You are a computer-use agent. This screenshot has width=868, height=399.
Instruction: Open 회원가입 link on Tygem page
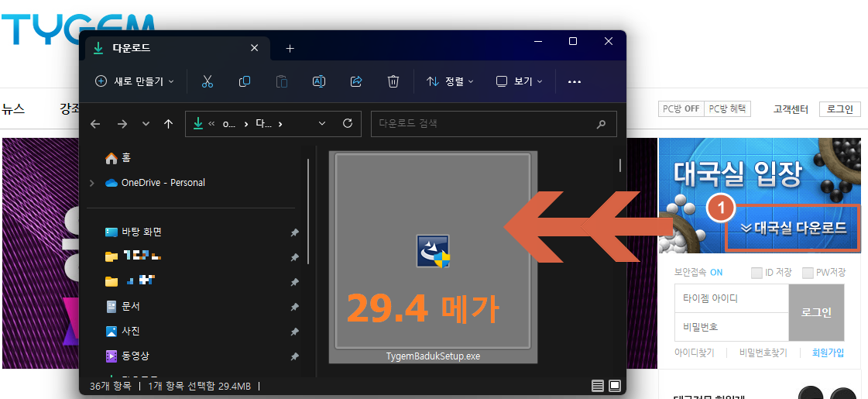click(x=829, y=353)
